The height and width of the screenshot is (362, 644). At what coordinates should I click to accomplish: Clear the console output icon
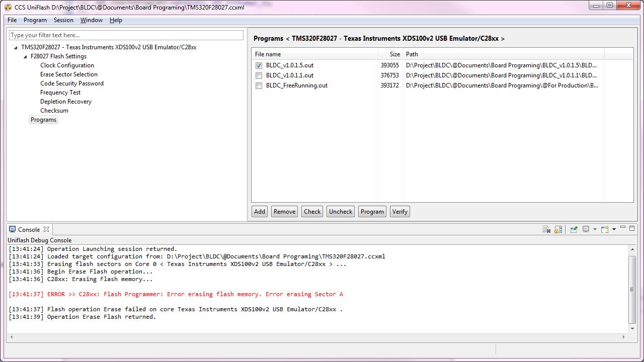point(546,229)
